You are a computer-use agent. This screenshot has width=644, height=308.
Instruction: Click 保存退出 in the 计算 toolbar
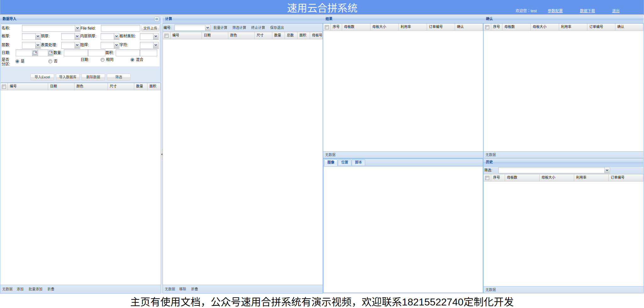(x=277, y=28)
